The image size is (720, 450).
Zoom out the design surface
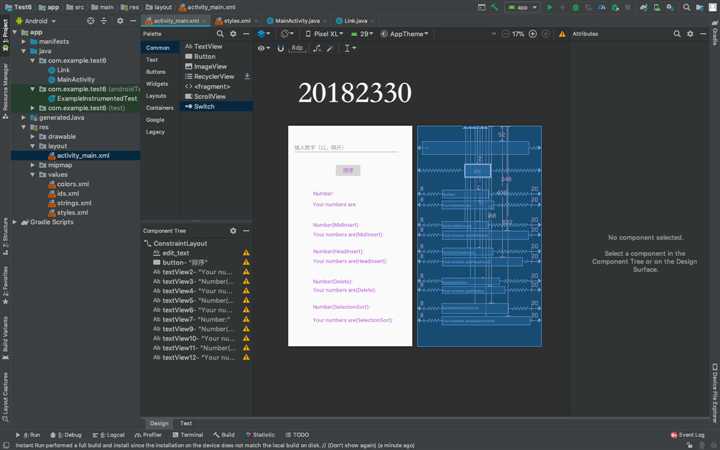click(505, 34)
